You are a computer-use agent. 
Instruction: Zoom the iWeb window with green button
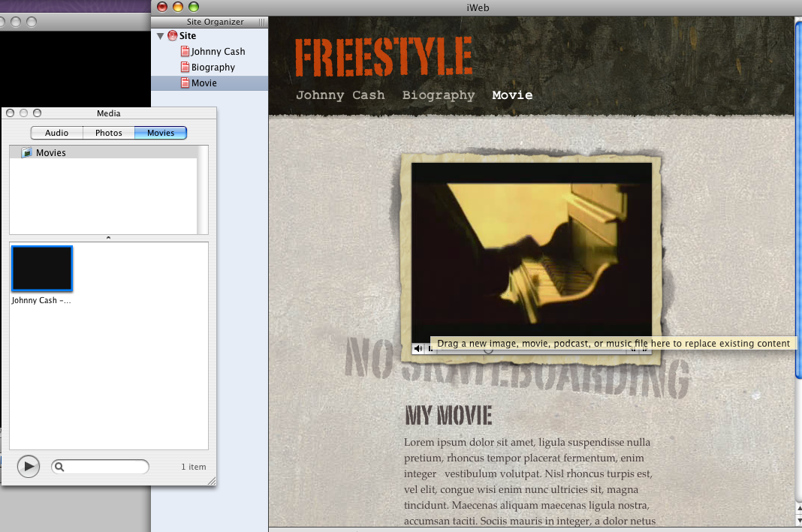pyautogui.click(x=193, y=7)
